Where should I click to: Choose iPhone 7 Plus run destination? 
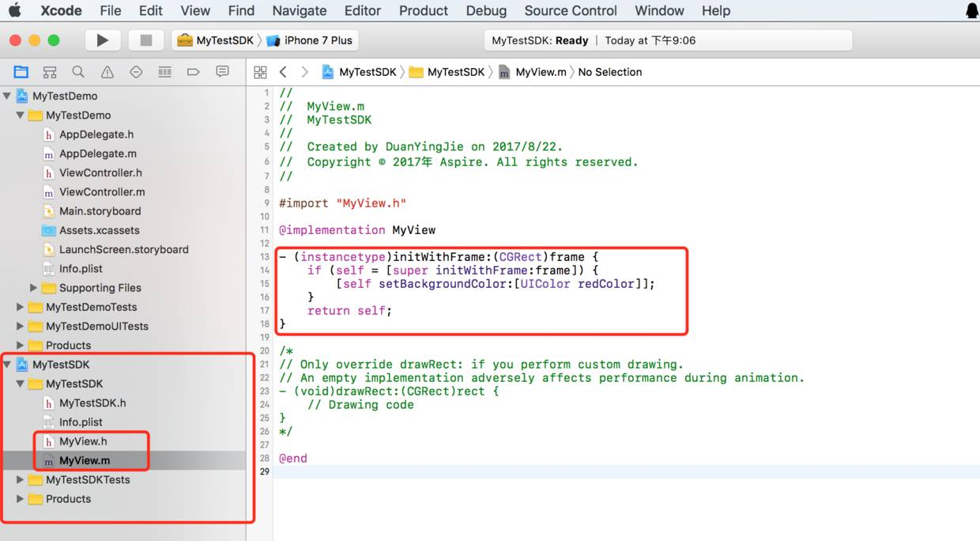pos(311,40)
